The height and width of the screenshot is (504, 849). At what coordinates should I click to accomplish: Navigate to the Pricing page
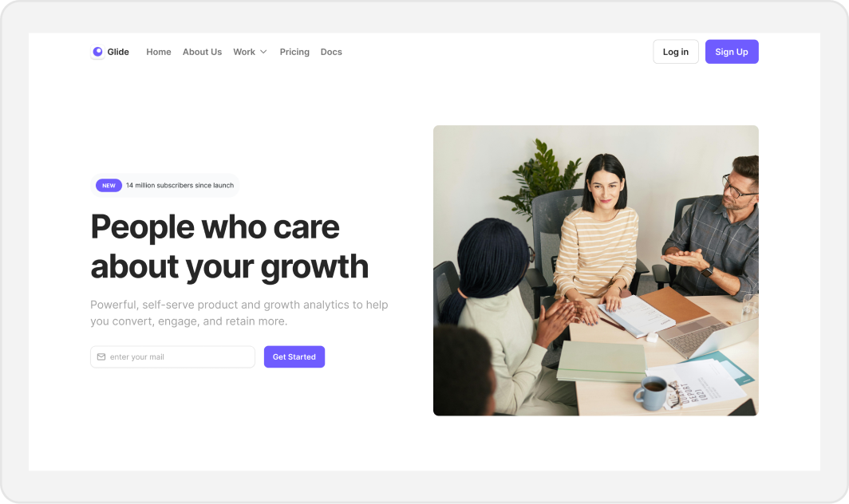294,52
